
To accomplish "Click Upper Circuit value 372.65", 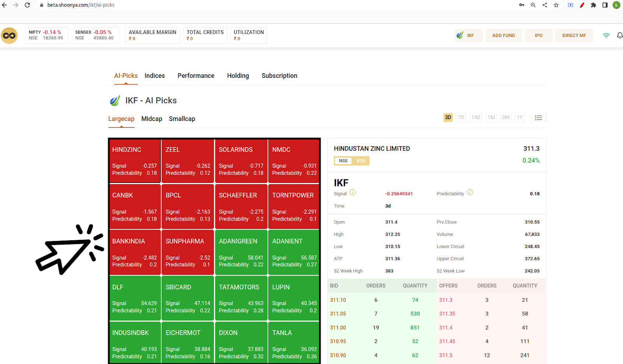I will click(532, 259).
